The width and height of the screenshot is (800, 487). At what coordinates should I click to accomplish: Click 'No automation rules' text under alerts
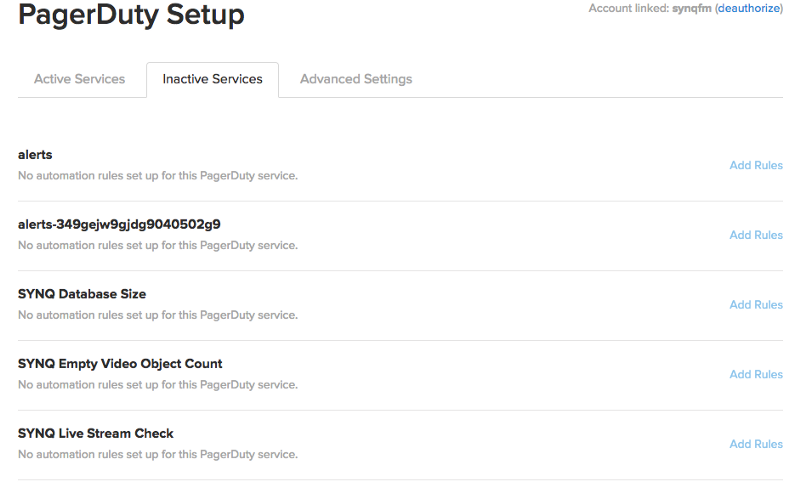[x=158, y=175]
